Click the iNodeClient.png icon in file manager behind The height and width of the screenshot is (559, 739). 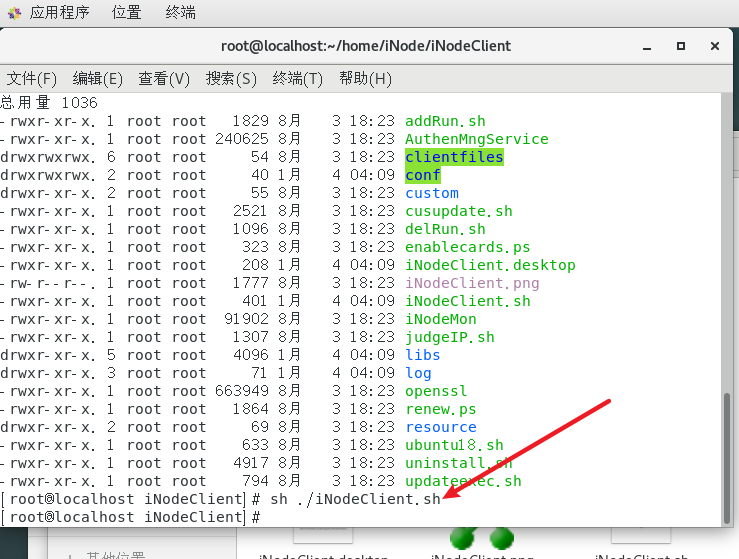pos(481,539)
